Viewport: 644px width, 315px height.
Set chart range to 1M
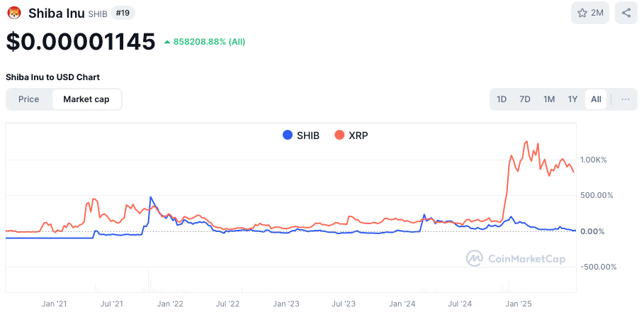click(549, 99)
